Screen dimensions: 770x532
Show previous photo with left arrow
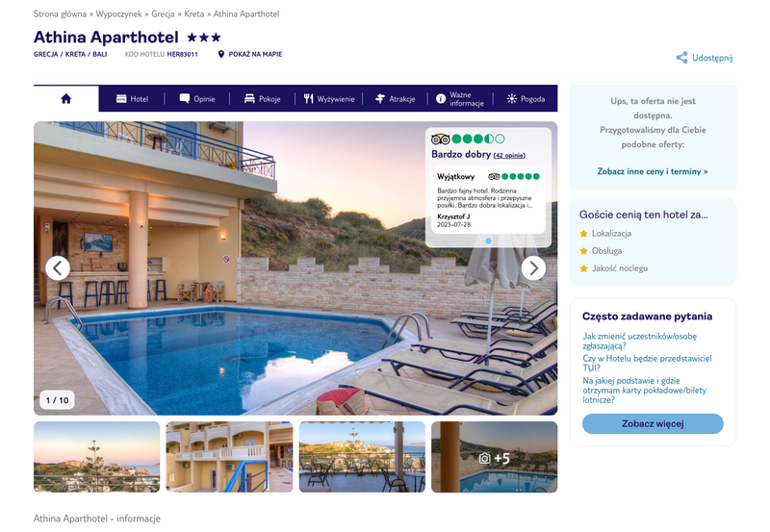coord(58,268)
